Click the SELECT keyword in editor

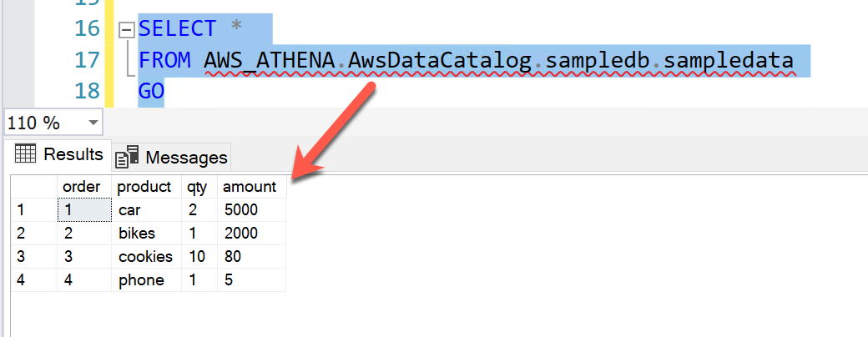pos(177,29)
